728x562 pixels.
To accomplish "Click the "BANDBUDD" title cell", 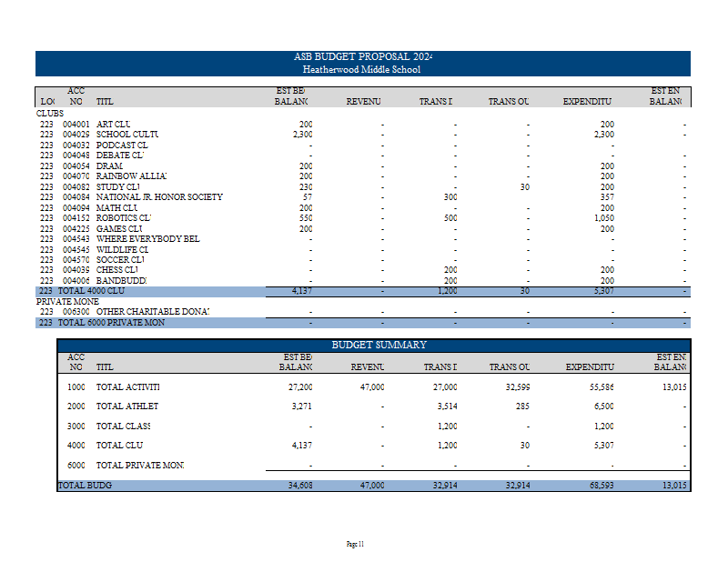I will 121,280.
